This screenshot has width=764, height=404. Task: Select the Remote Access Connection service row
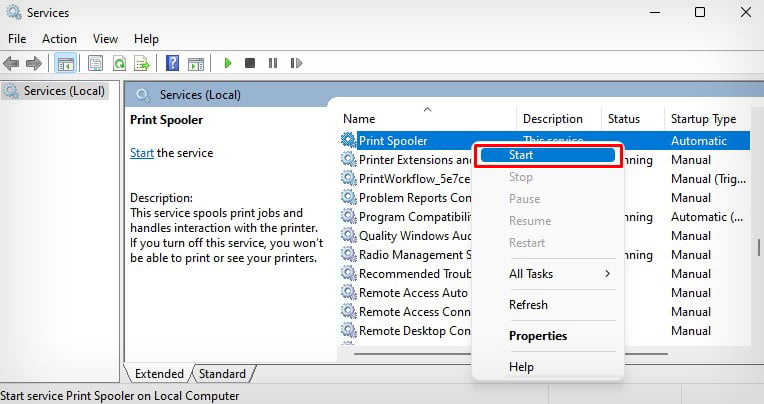pyautogui.click(x=414, y=312)
